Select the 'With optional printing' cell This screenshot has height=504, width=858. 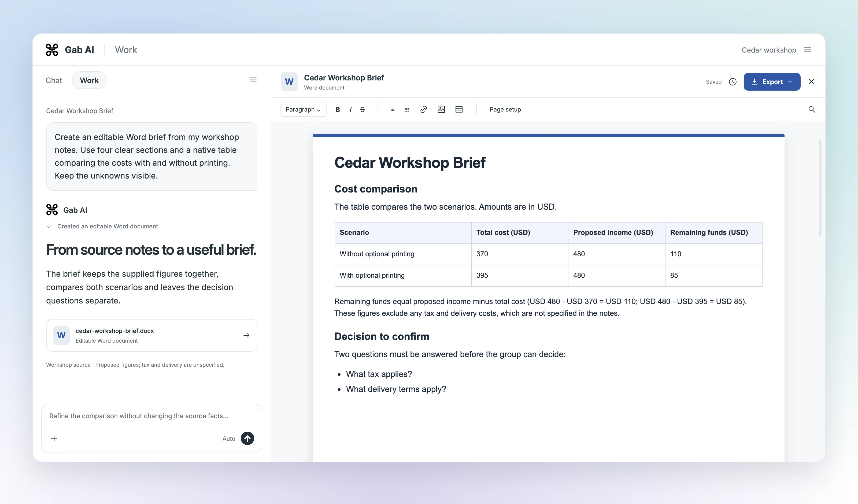(403, 276)
